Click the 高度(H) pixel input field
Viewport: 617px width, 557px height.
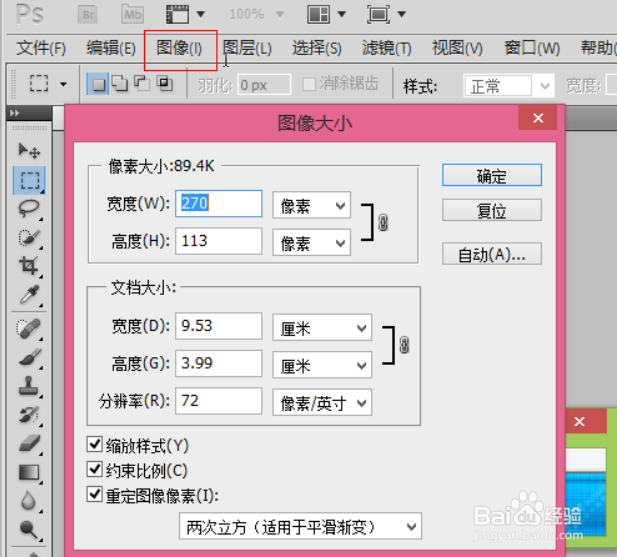click(218, 241)
